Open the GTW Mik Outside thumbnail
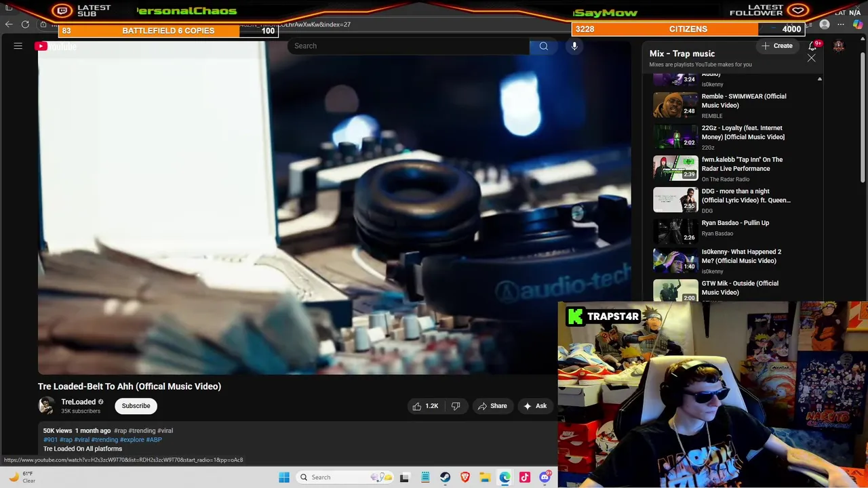Viewport: 868px width, 488px height. point(675,291)
